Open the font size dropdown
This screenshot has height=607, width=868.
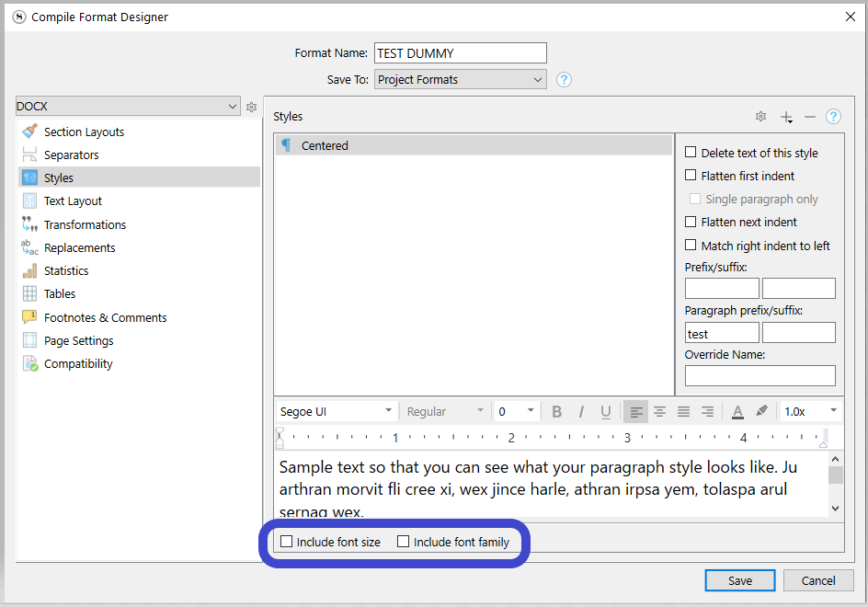(517, 411)
